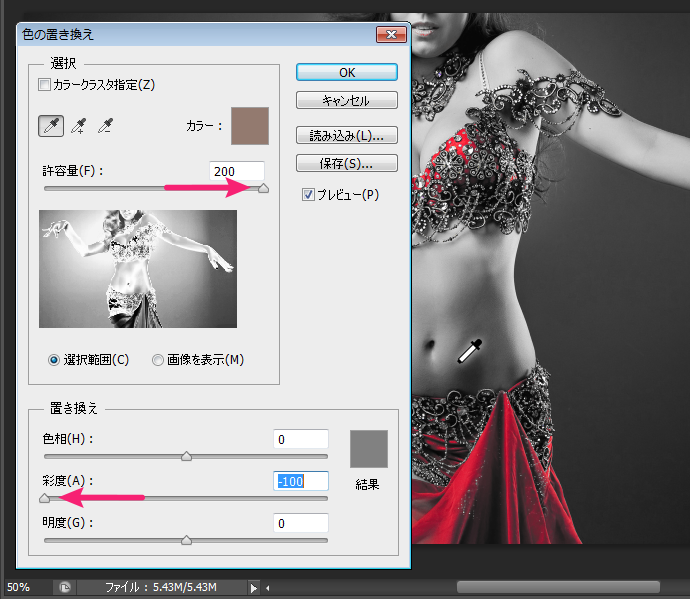Click the 保存(S)... button

pos(347,163)
